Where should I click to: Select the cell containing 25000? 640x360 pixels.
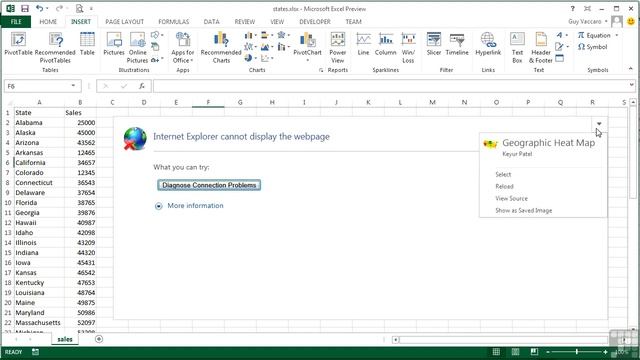pyautogui.click(x=80, y=122)
